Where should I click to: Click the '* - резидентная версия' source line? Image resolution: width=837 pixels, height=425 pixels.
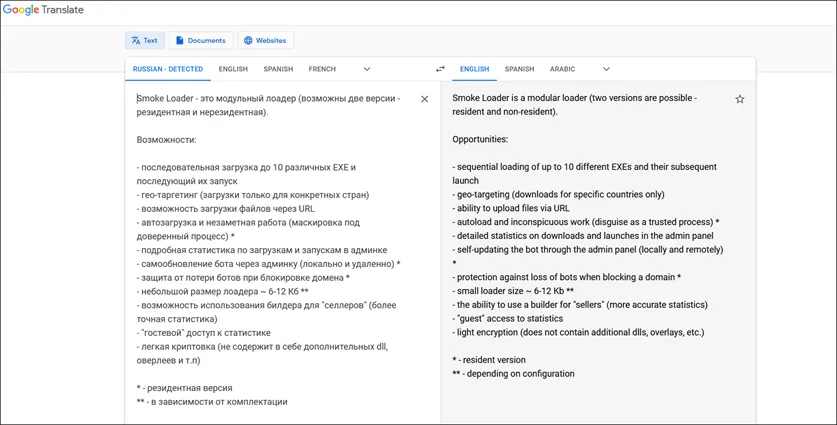point(185,388)
